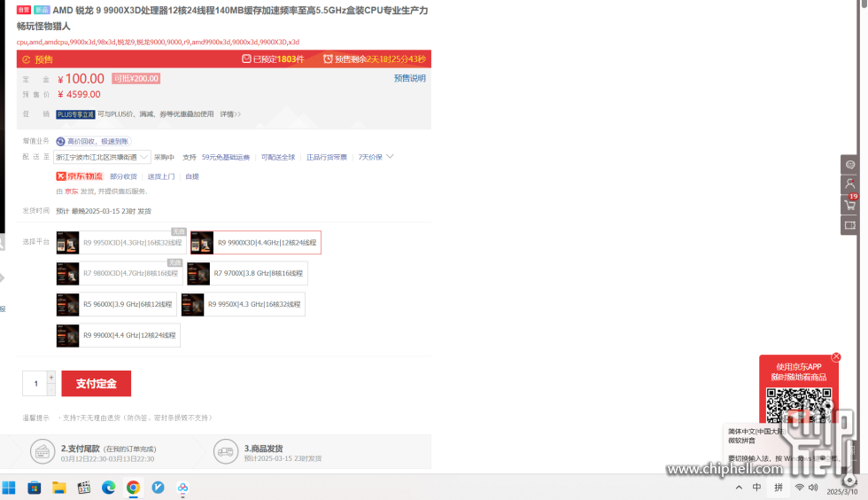The width and height of the screenshot is (868, 500).
Task: Open File Explorer from the taskbar
Action: (x=59, y=488)
